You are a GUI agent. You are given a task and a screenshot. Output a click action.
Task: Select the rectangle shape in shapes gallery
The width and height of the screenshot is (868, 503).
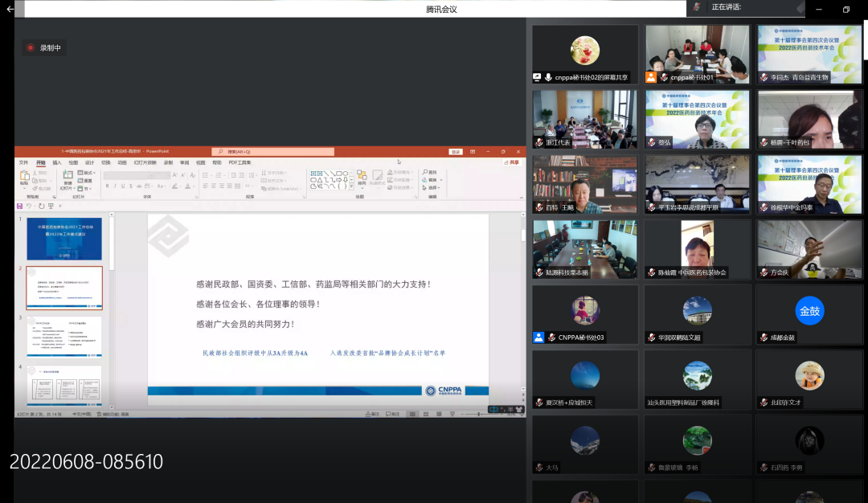339,174
